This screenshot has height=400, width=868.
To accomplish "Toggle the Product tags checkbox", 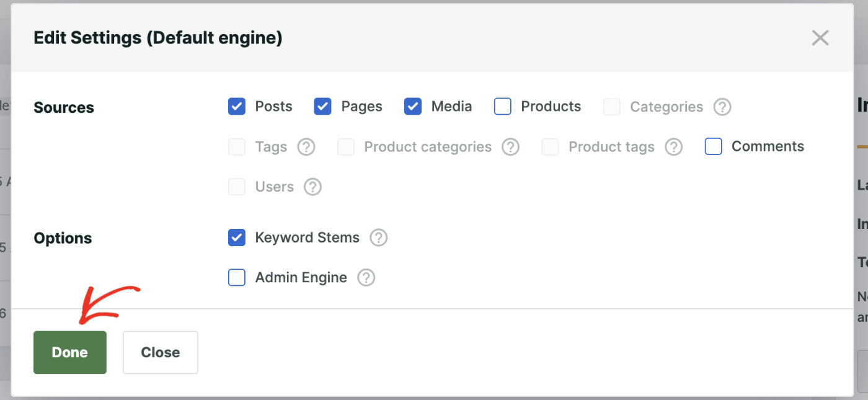I will click(x=550, y=147).
